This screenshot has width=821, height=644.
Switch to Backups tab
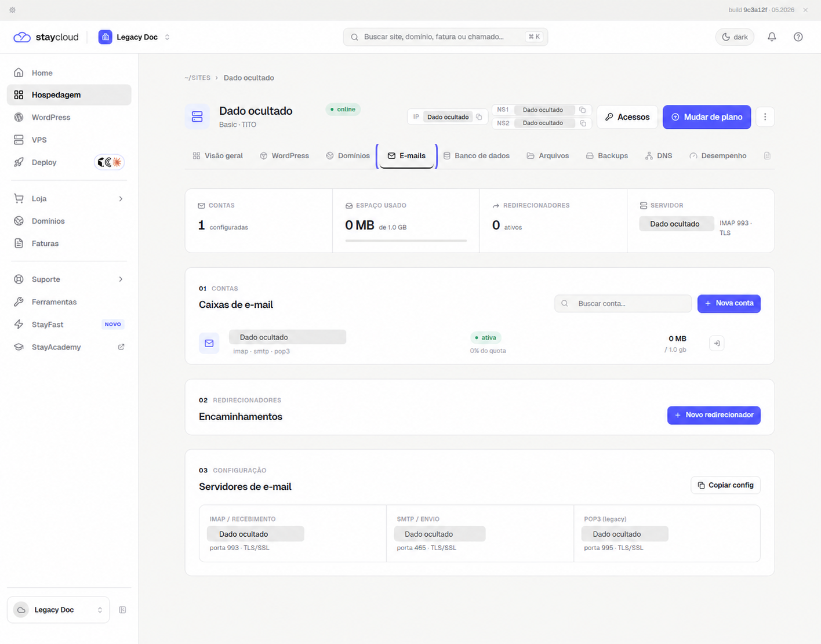(x=607, y=156)
